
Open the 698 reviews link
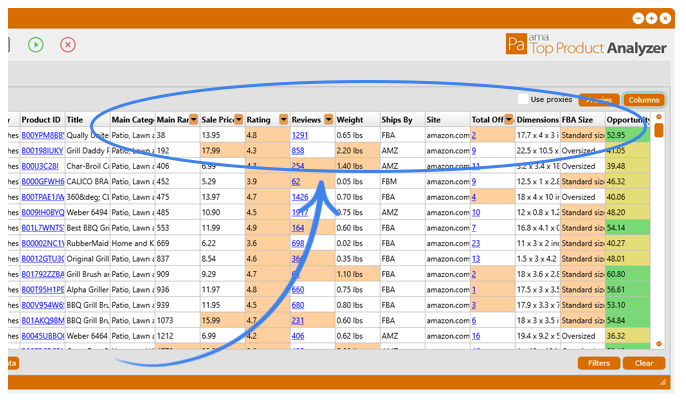298,243
